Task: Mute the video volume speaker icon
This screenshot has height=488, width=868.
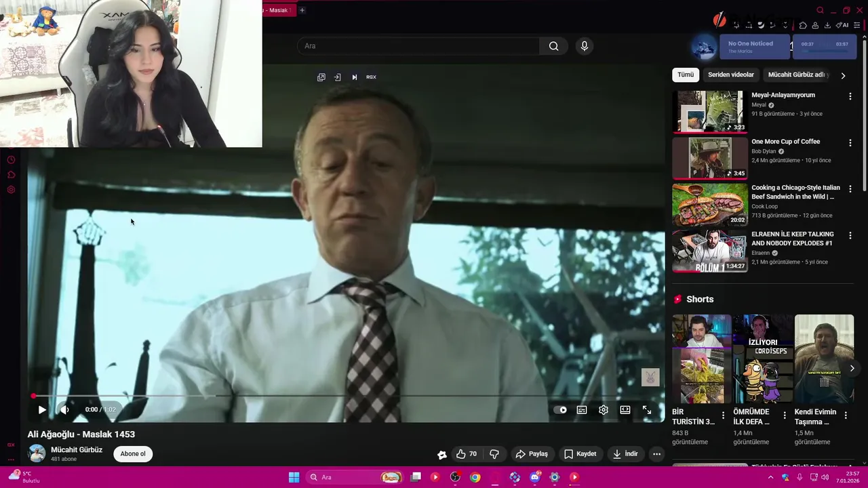Action: 64,409
